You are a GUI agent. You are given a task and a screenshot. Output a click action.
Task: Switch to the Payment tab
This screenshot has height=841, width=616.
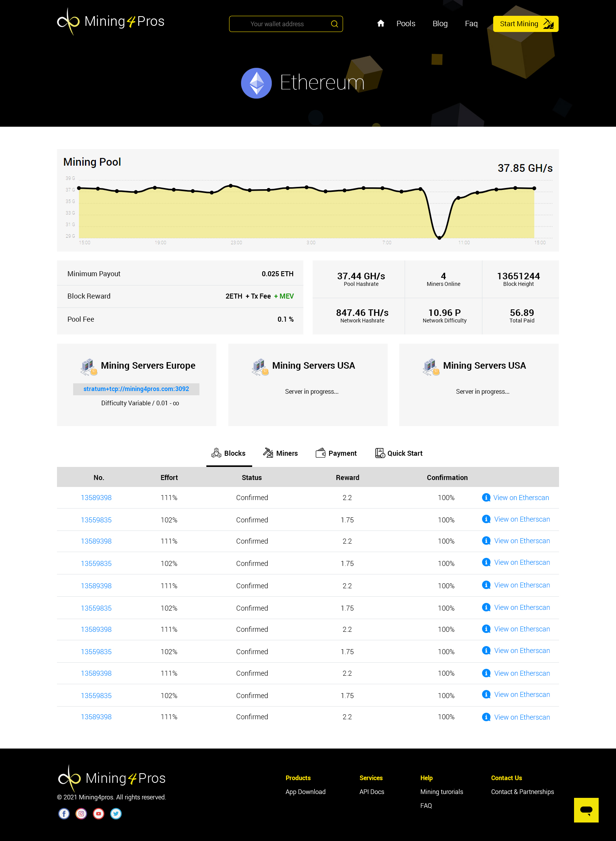pyautogui.click(x=336, y=453)
